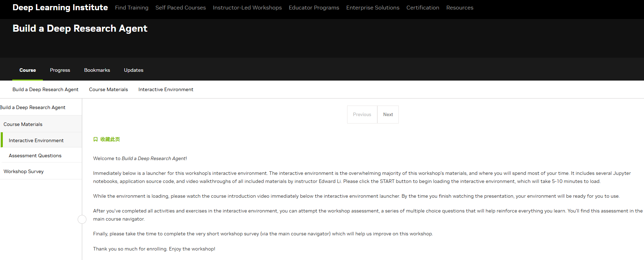Open Assessment Questions in the sidebar
The height and width of the screenshot is (260, 644).
pos(41,156)
